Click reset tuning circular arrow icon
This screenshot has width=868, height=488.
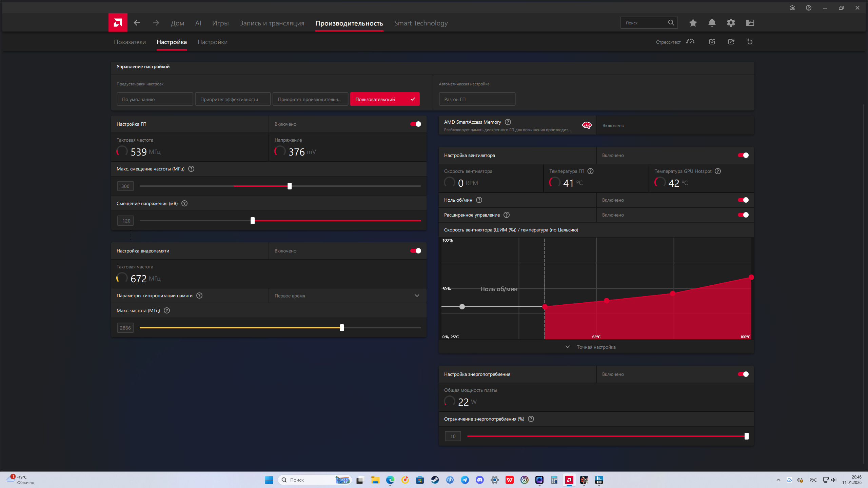[x=750, y=42]
